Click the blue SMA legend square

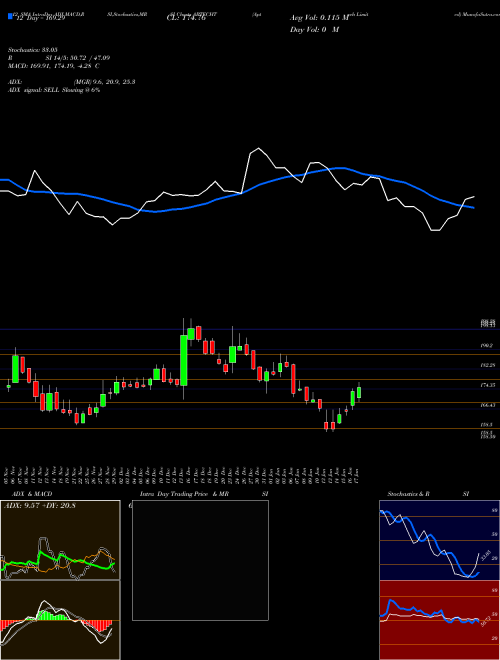click(x=10, y=17)
